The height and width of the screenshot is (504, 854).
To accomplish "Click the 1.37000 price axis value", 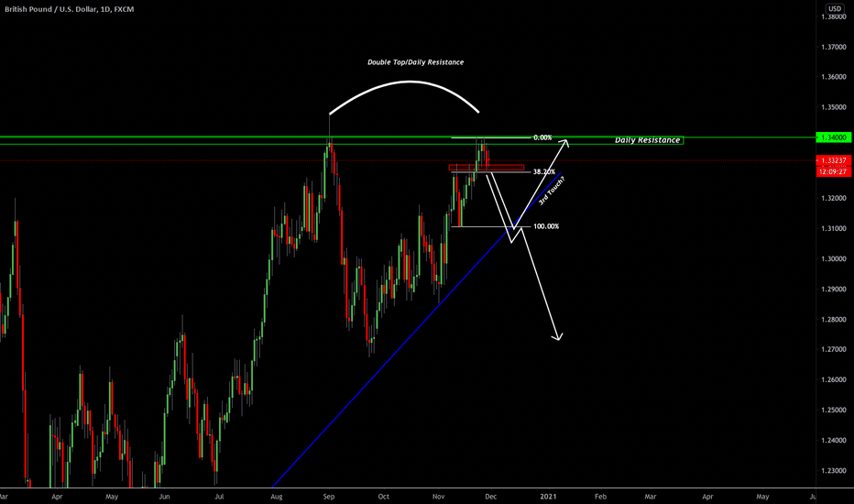I will coord(833,48).
